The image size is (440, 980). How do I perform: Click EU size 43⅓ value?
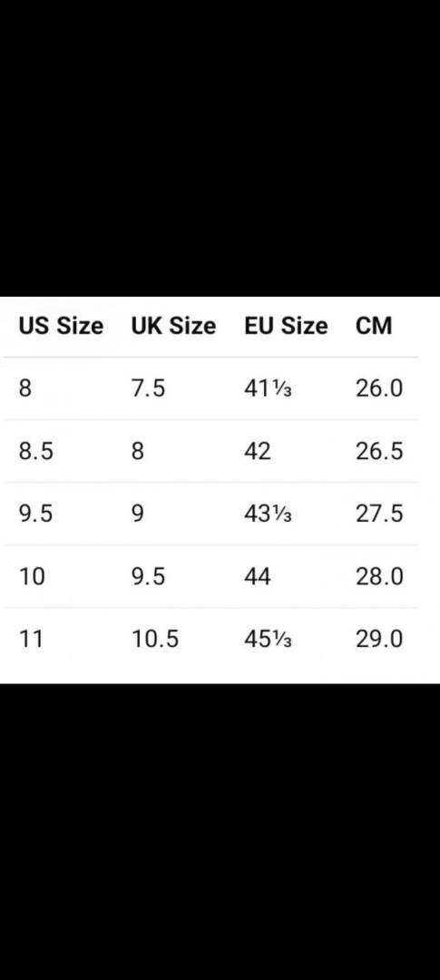coord(268,514)
